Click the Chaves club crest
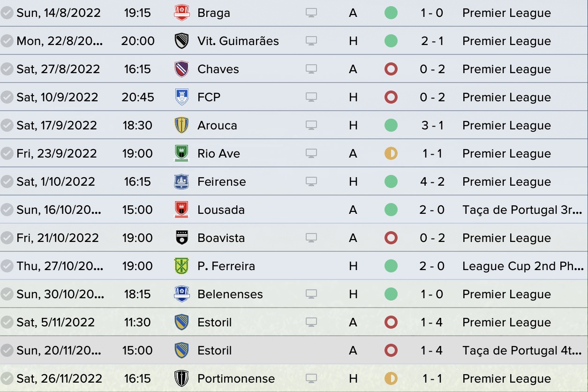This screenshot has height=392, width=588. (181, 69)
